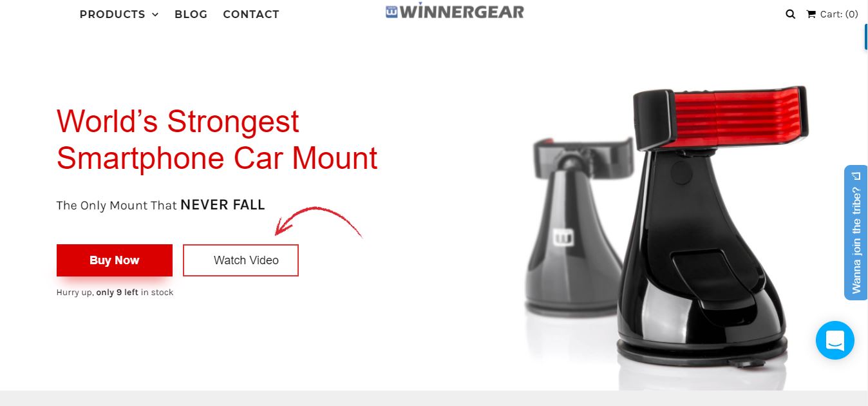Viewport: 868px width, 406px height.
Task: Open the 'Wanna join the tribe?' side tab
Action: pyautogui.click(x=856, y=233)
